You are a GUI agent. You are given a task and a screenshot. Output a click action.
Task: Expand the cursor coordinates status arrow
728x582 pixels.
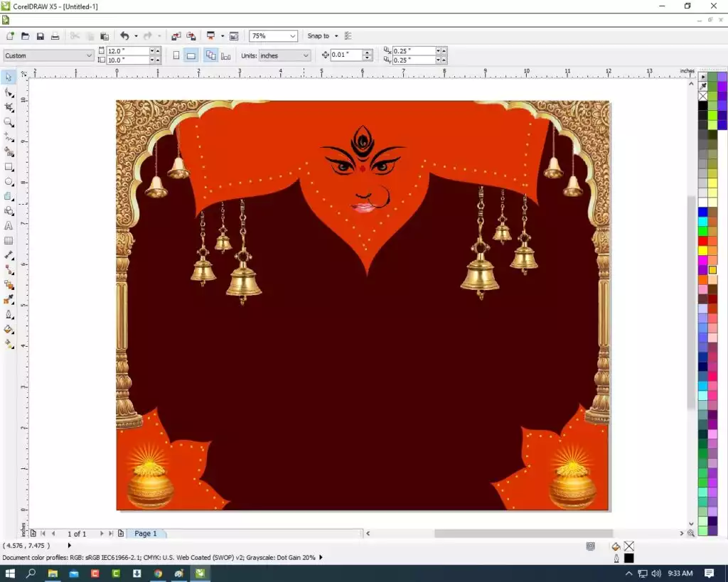point(70,545)
